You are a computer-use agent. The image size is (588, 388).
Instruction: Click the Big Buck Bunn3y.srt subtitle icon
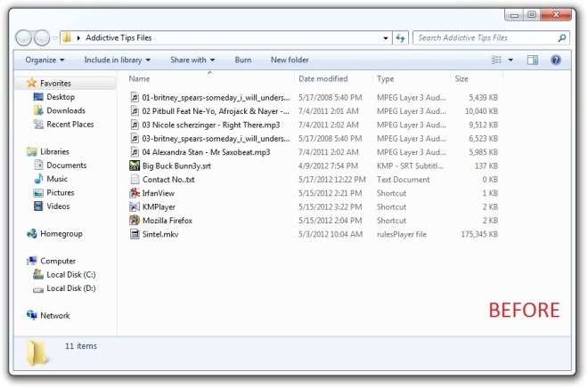pyautogui.click(x=135, y=166)
